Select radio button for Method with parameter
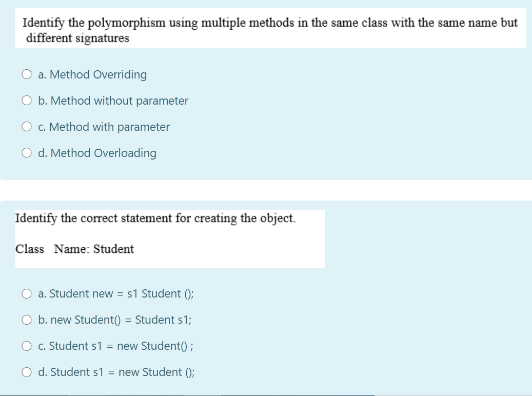Image resolution: width=532 pixels, height=396 pixels. click(x=27, y=126)
